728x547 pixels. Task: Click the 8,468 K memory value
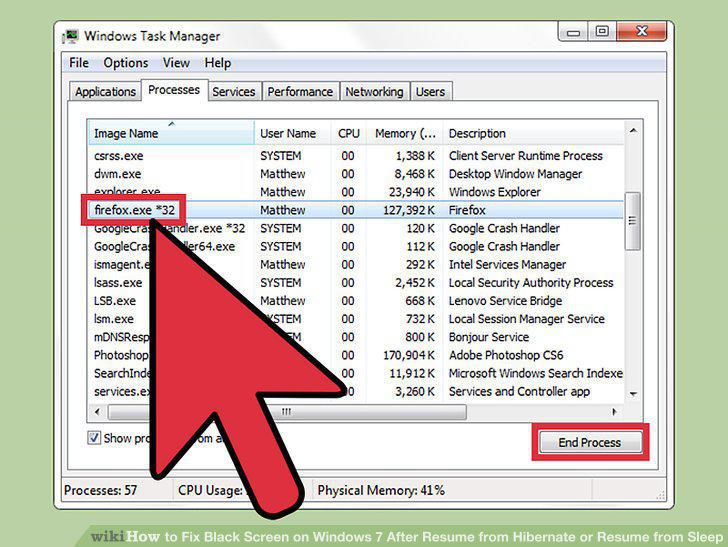pyautogui.click(x=415, y=174)
